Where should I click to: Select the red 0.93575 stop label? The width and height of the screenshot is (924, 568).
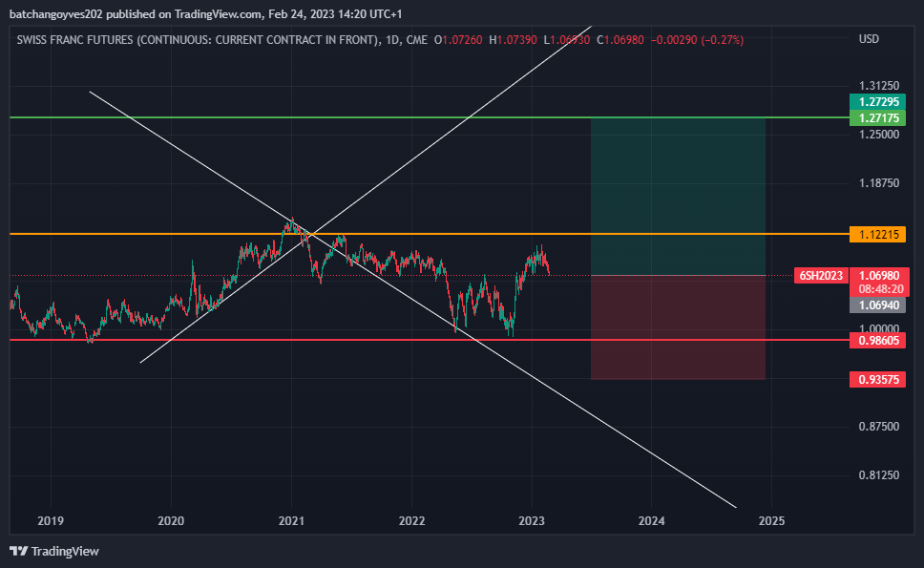877,379
